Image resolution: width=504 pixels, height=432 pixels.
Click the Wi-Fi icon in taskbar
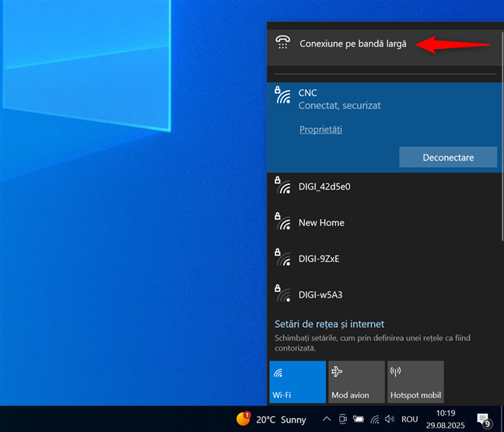(374, 420)
